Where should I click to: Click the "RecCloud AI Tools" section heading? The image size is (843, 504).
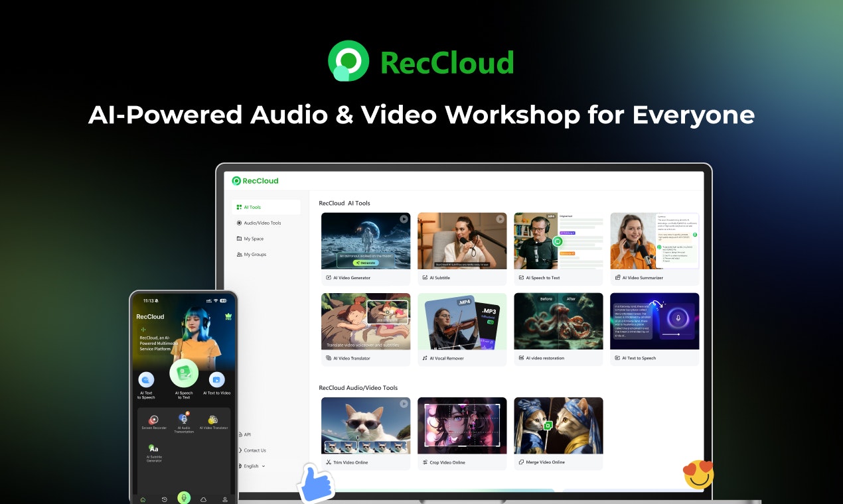click(345, 203)
